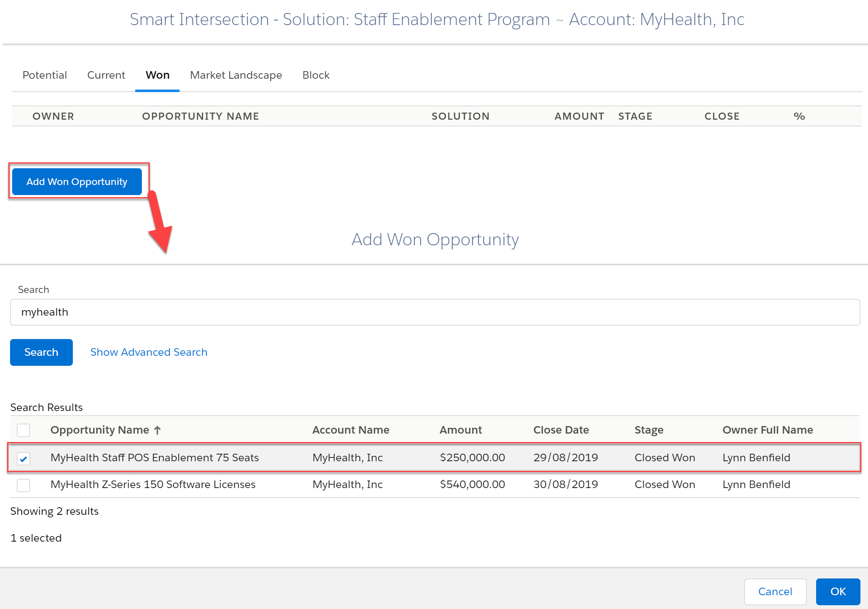The image size is (868, 609).
Task: Sort results by Close Date column
Action: (x=561, y=430)
